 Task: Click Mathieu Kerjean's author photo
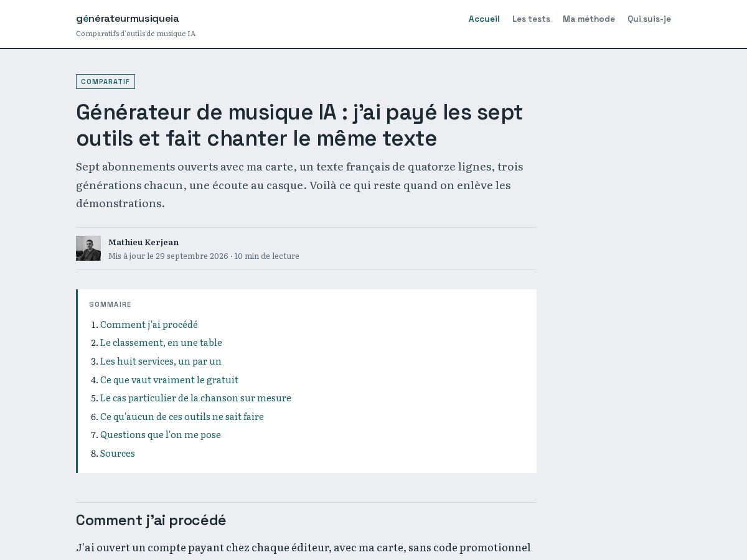point(88,248)
